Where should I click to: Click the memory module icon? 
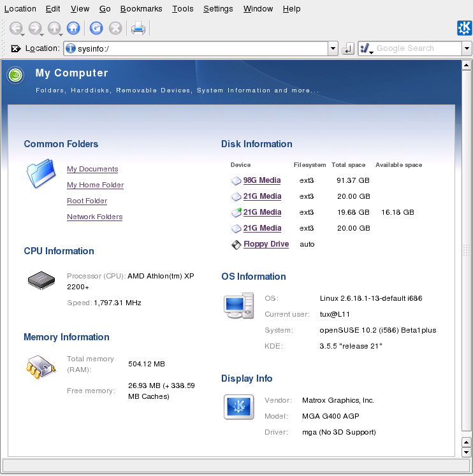pos(41,367)
